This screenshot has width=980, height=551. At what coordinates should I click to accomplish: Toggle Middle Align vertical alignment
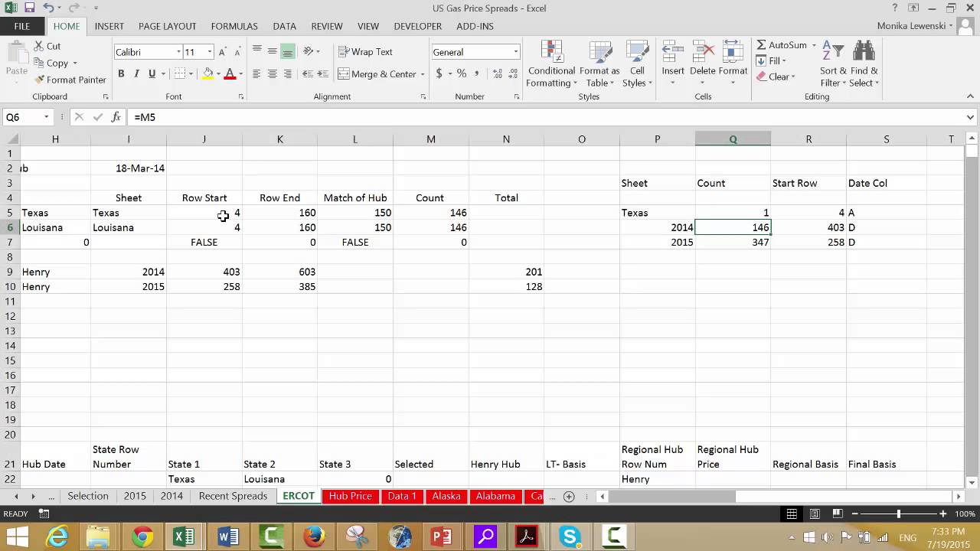pyautogui.click(x=272, y=51)
